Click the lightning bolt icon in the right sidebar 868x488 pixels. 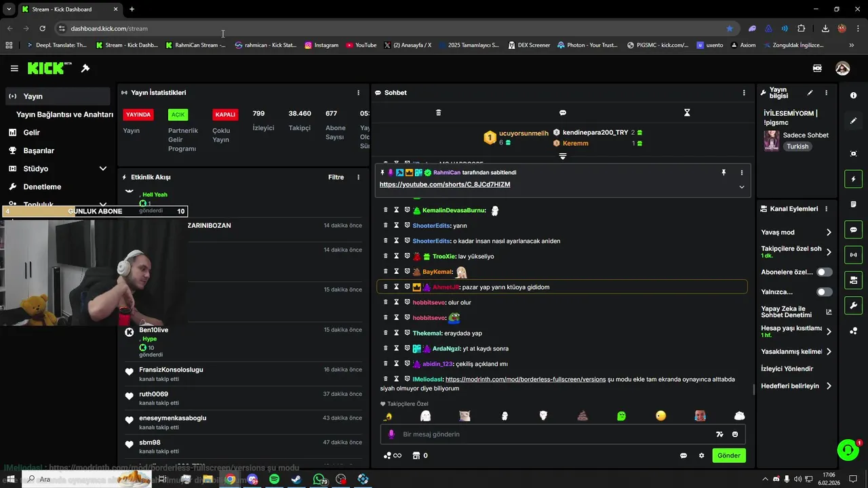coord(853,179)
